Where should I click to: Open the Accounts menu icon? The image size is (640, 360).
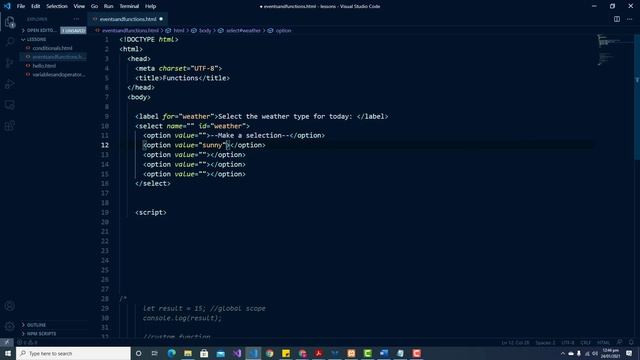coord(9,306)
